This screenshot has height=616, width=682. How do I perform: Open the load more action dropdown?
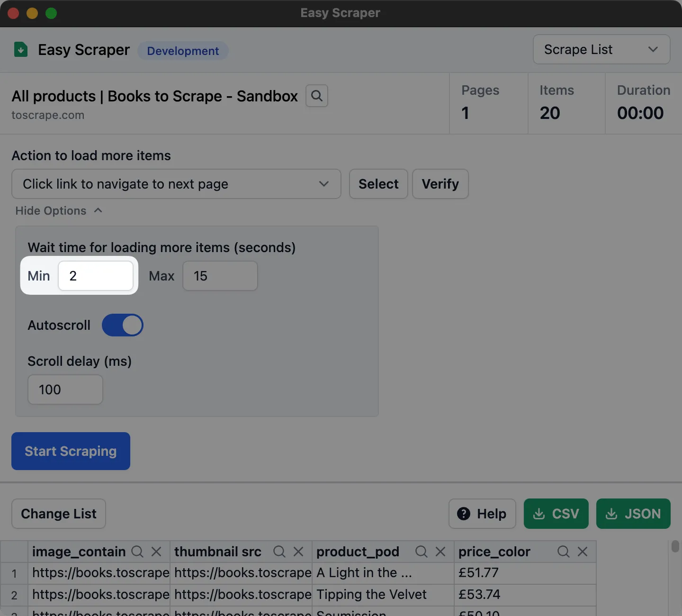176,184
